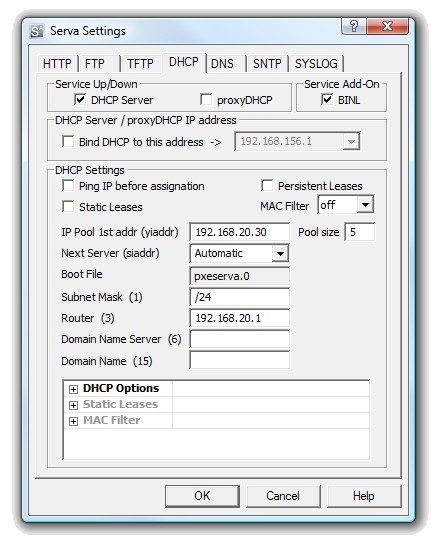Image resolution: width=437 pixels, height=543 pixels.
Task: Open the MAC Filter off dropdown
Action: click(365, 205)
